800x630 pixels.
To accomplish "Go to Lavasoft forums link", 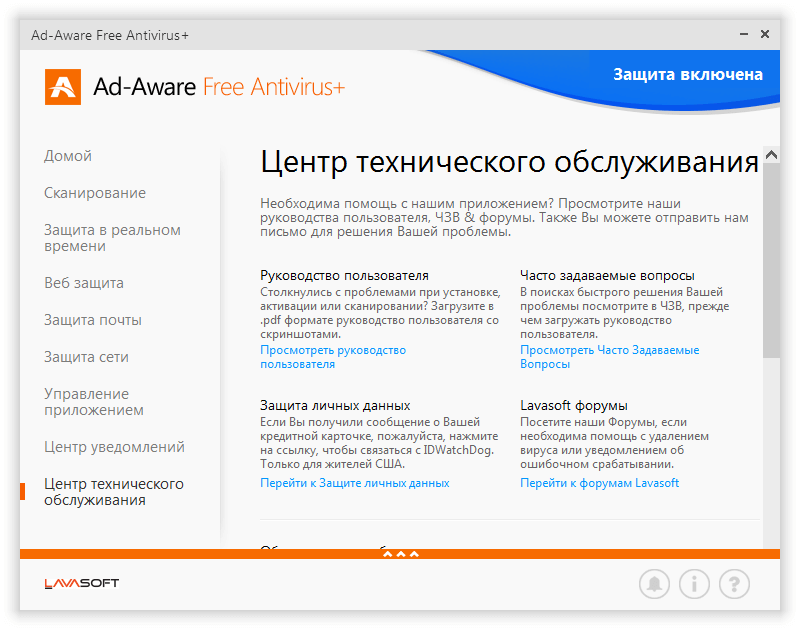I will click(x=600, y=483).
